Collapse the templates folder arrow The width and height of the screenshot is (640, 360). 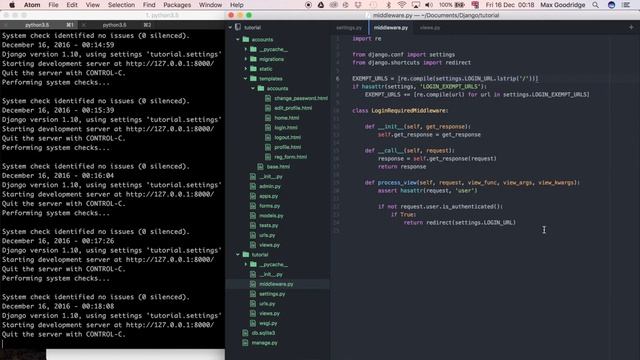pos(246,79)
